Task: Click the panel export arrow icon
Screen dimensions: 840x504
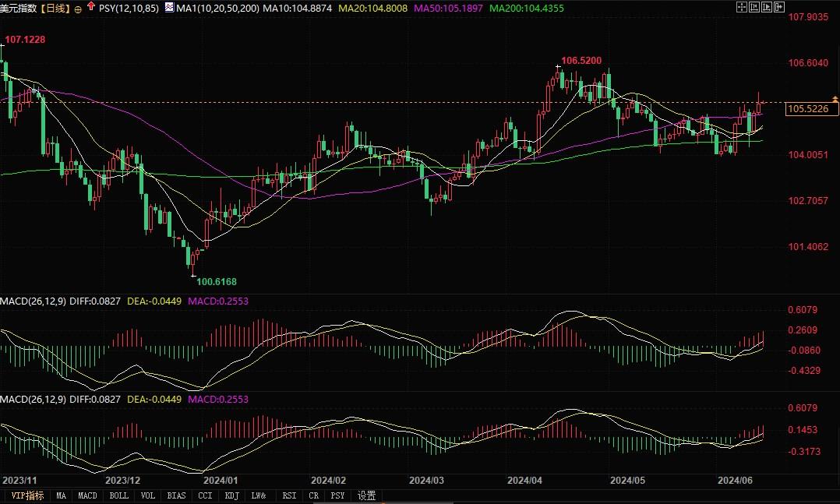Action: point(779,7)
